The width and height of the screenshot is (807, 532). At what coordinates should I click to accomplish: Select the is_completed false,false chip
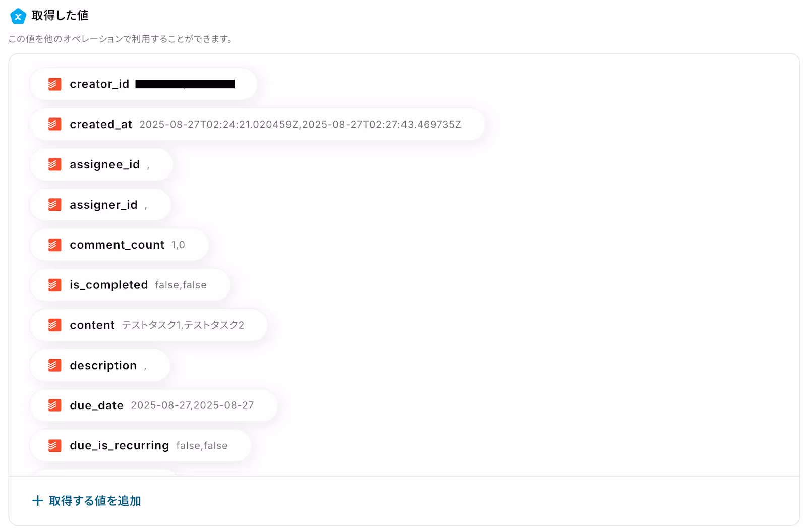click(x=130, y=285)
